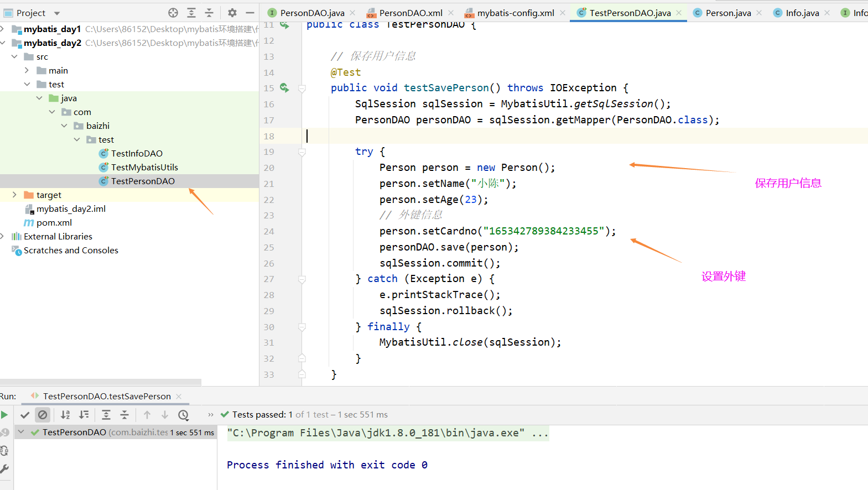Viewport: 868px width, 490px height.
Task: Select mybatis_day2.iml file
Action: (x=71, y=208)
